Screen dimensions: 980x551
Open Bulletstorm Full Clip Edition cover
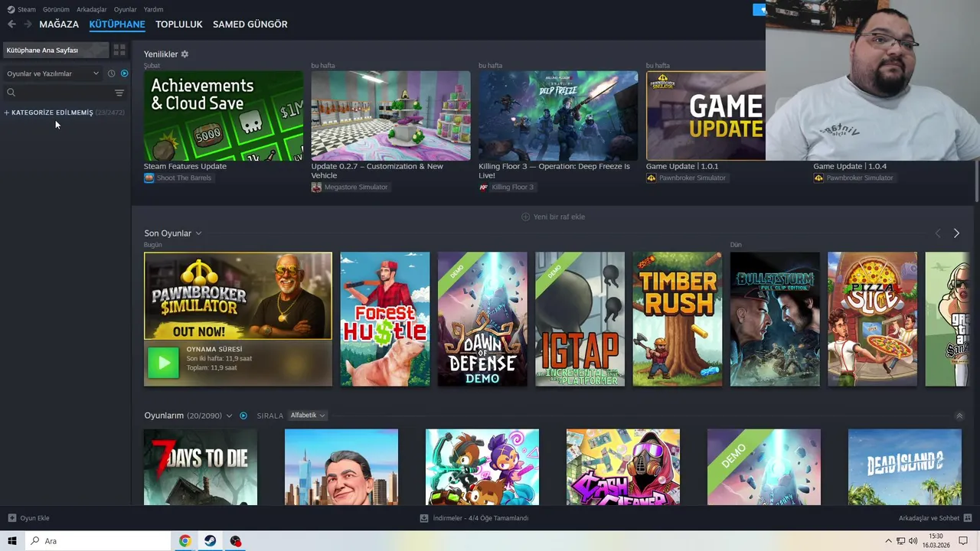click(x=775, y=319)
